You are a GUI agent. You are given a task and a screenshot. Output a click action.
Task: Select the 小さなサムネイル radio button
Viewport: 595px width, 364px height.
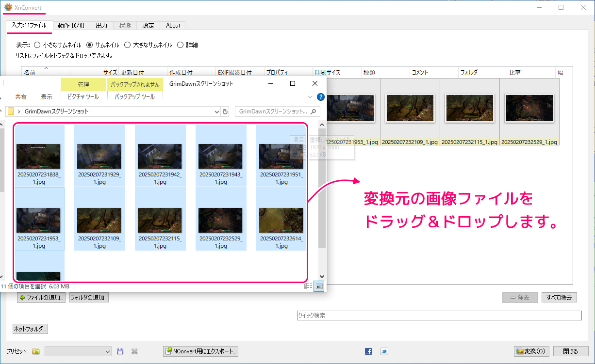[37, 45]
